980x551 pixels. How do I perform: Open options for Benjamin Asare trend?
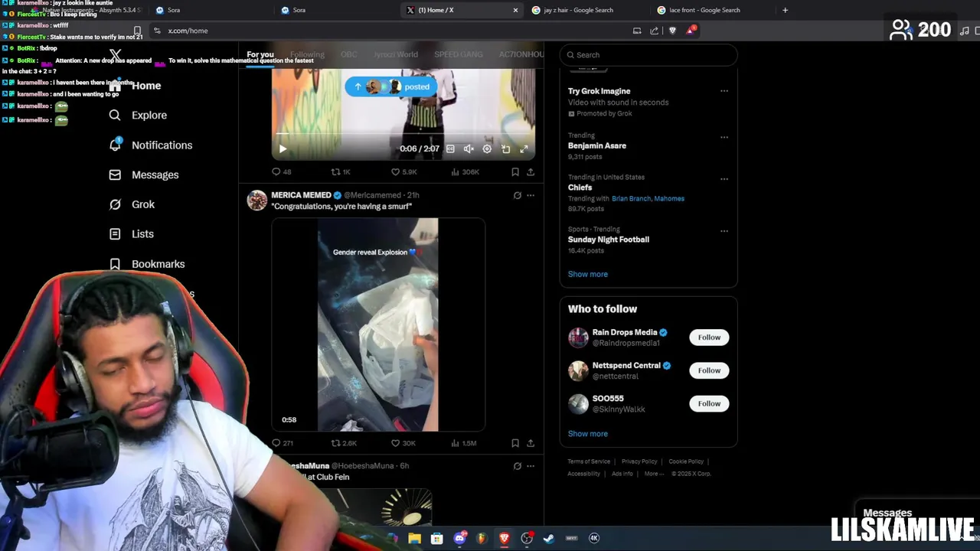724,138
